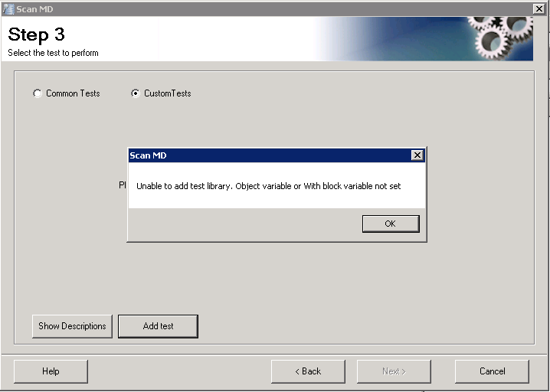550x392 pixels.
Task: Close the main Scan MD wizard window
Action: (x=539, y=8)
